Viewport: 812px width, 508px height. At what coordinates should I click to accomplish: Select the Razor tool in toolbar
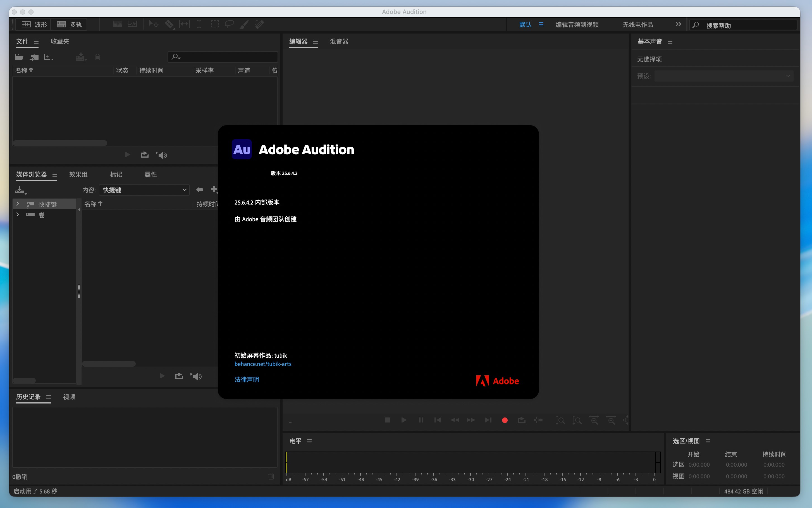coord(169,24)
